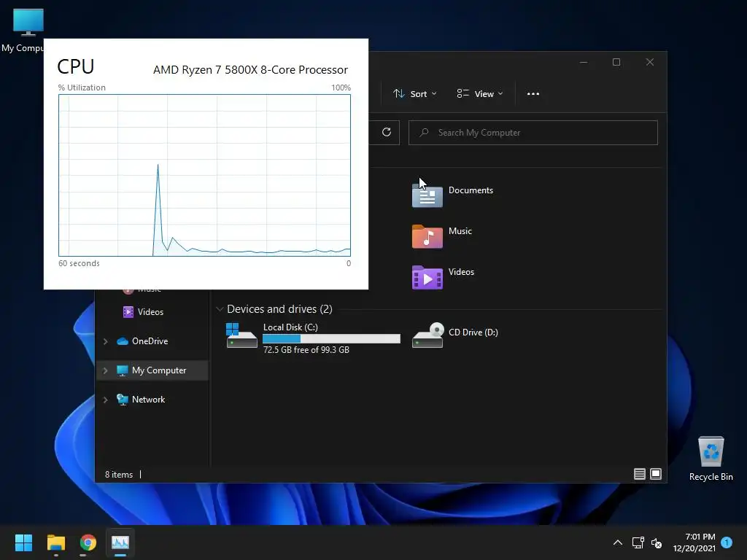Click the AMD Ryzen 7 5800X processor name
The height and width of the screenshot is (560, 747).
(251, 70)
